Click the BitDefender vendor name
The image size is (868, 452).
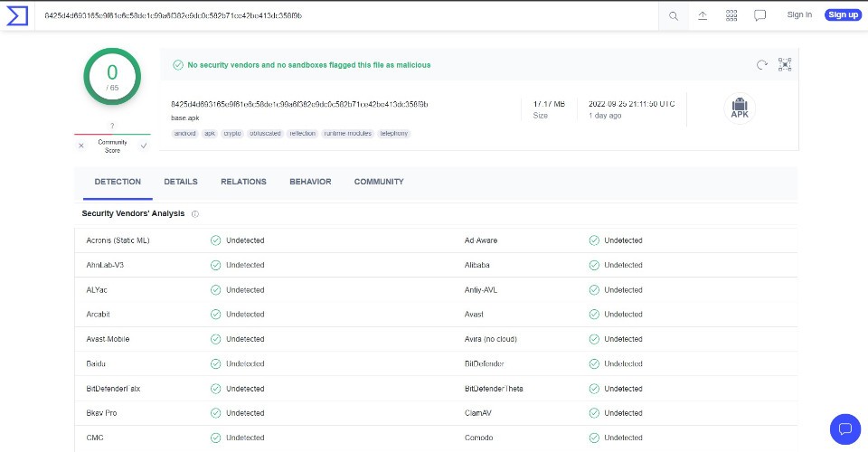(x=485, y=364)
